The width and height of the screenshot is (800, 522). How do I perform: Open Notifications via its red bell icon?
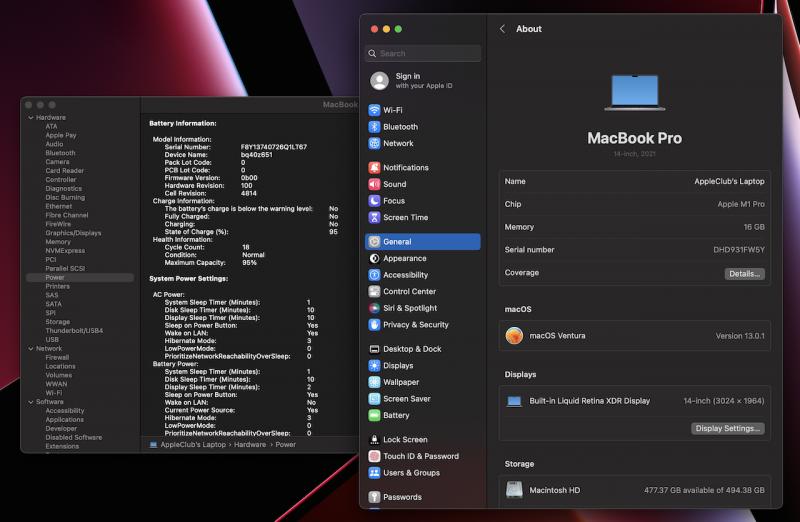[x=374, y=168]
